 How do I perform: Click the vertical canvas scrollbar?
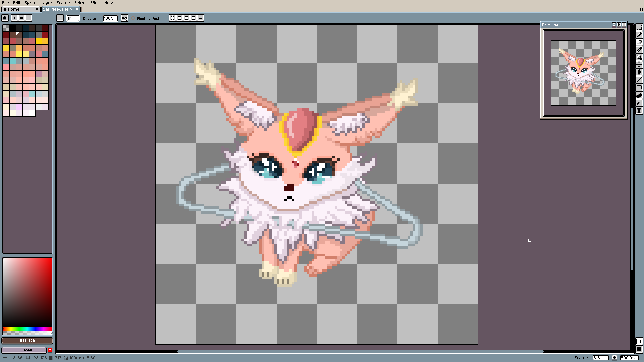632,189
